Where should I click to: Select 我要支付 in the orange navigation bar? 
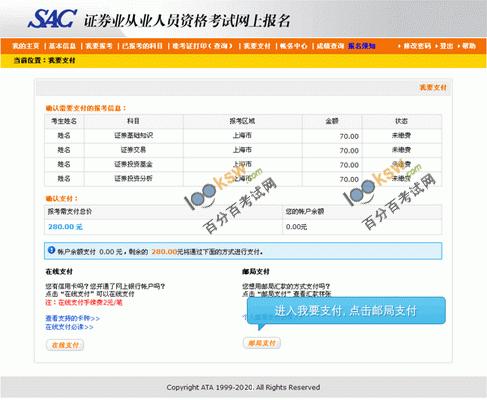coord(257,46)
